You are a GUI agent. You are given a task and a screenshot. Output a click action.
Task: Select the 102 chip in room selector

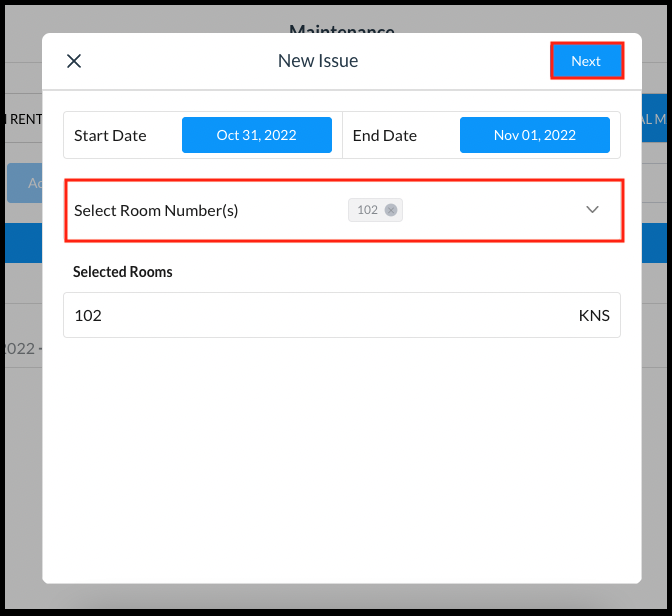point(367,210)
